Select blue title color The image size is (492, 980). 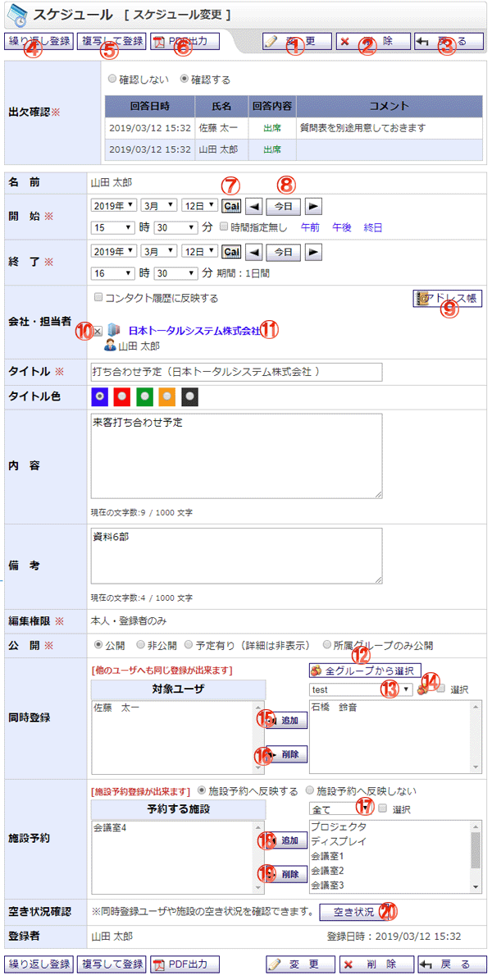(100, 397)
